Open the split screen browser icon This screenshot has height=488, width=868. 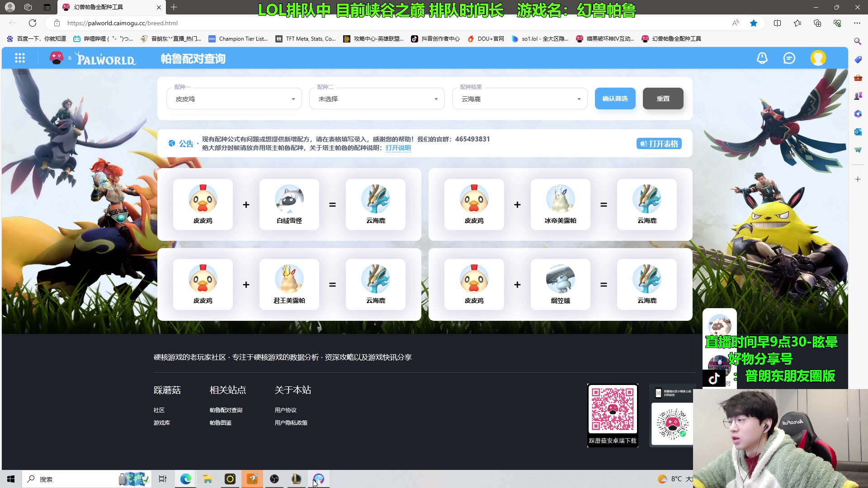778,23
